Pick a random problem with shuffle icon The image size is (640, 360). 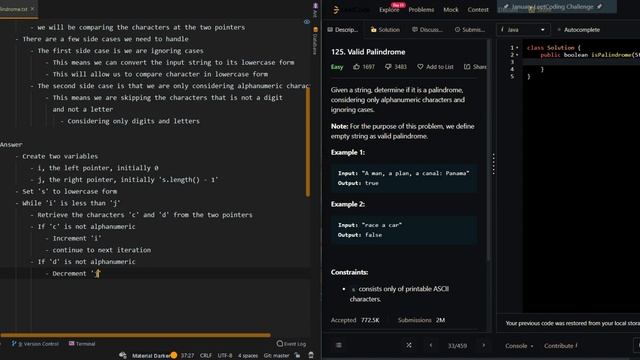pos(409,345)
